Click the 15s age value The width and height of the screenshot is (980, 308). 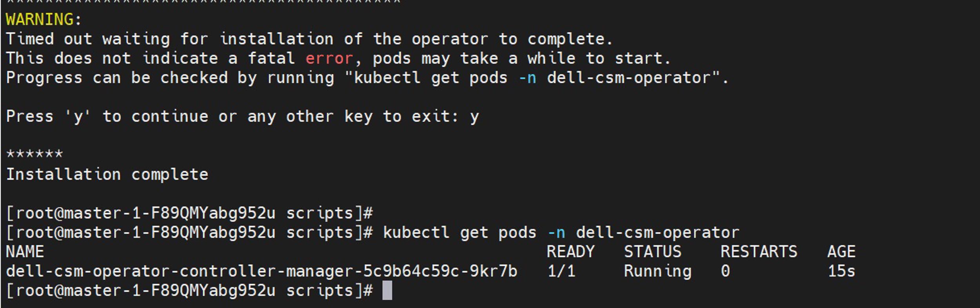841,271
